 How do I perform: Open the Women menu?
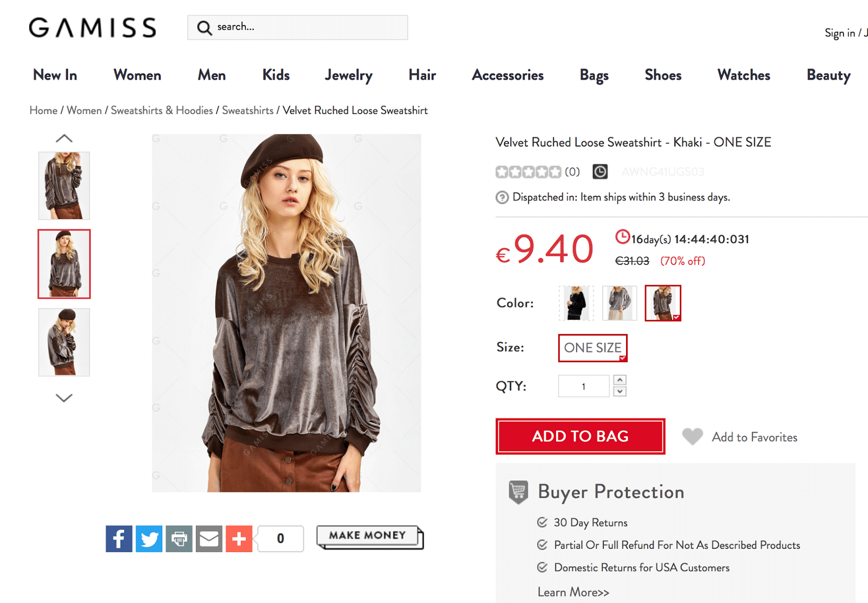coord(137,75)
